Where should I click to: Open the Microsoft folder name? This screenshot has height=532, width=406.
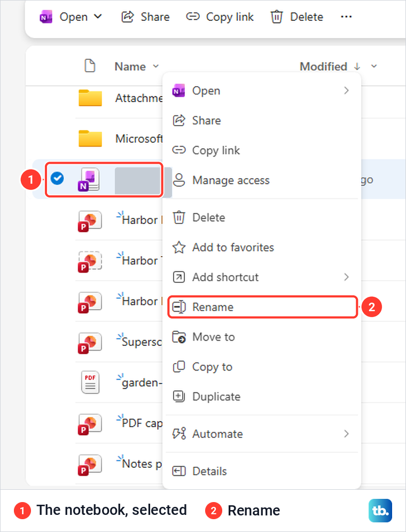(139, 139)
